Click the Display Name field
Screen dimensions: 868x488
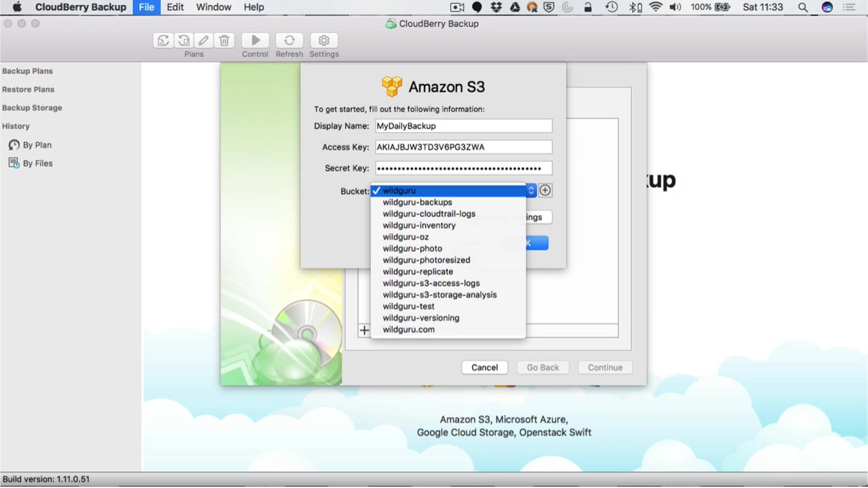coord(464,126)
